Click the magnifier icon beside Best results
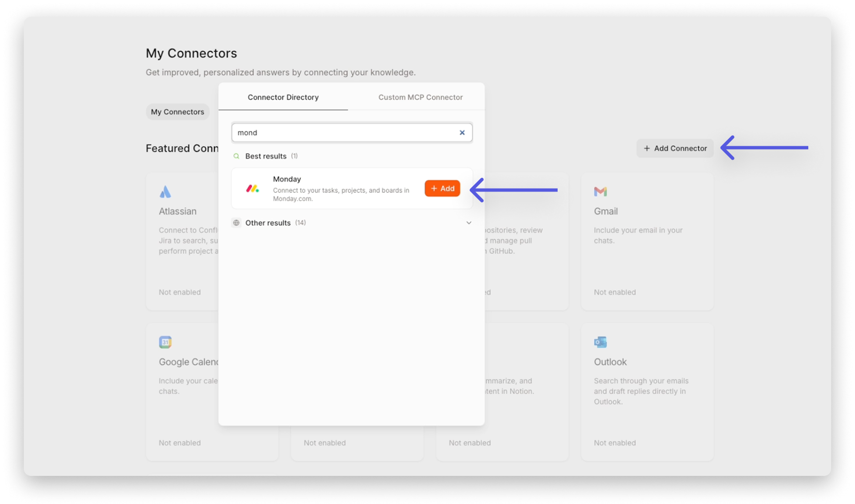Image resolution: width=855 pixels, height=504 pixels. coord(236,156)
